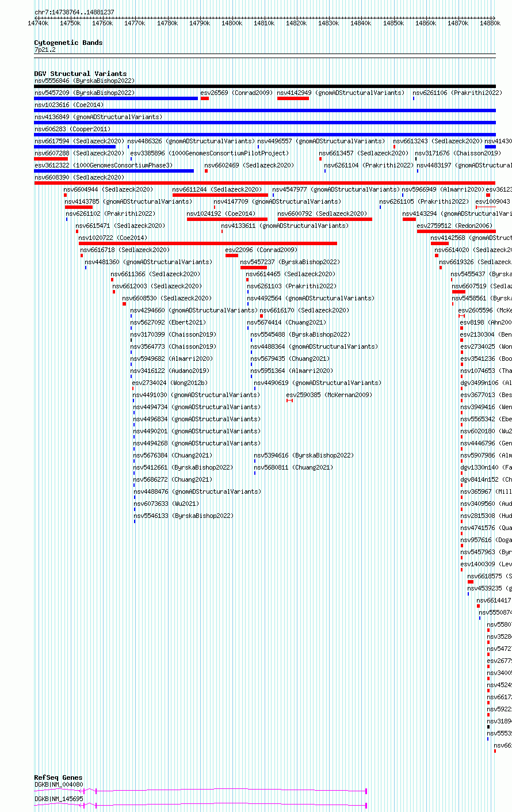Click nsv6261105 (Prakrithi2022) label
Image resolution: width=512 pixels, height=812 pixels.
coord(424,201)
